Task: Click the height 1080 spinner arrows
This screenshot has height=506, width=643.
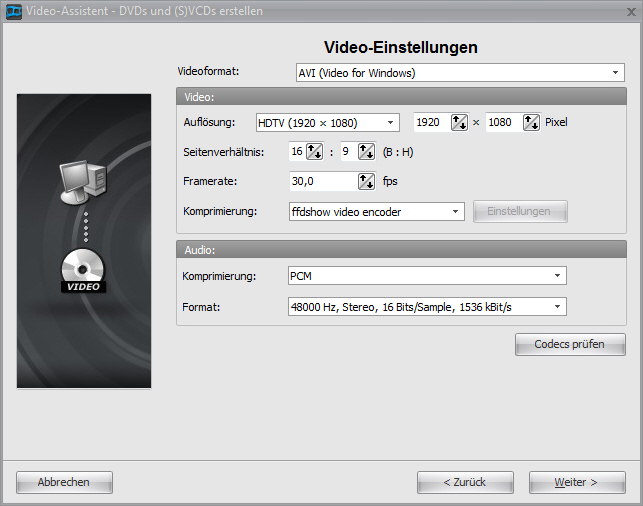Action: coord(531,123)
